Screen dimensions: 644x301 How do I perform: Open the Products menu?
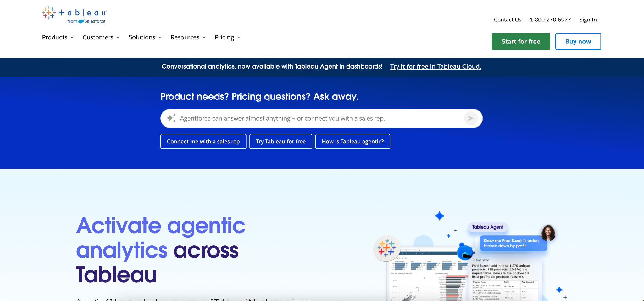tap(58, 37)
